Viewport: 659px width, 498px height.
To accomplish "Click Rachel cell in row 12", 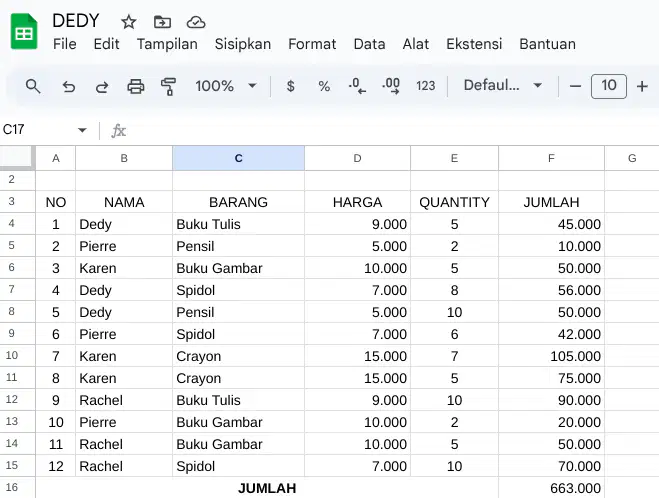I will coord(124,400).
